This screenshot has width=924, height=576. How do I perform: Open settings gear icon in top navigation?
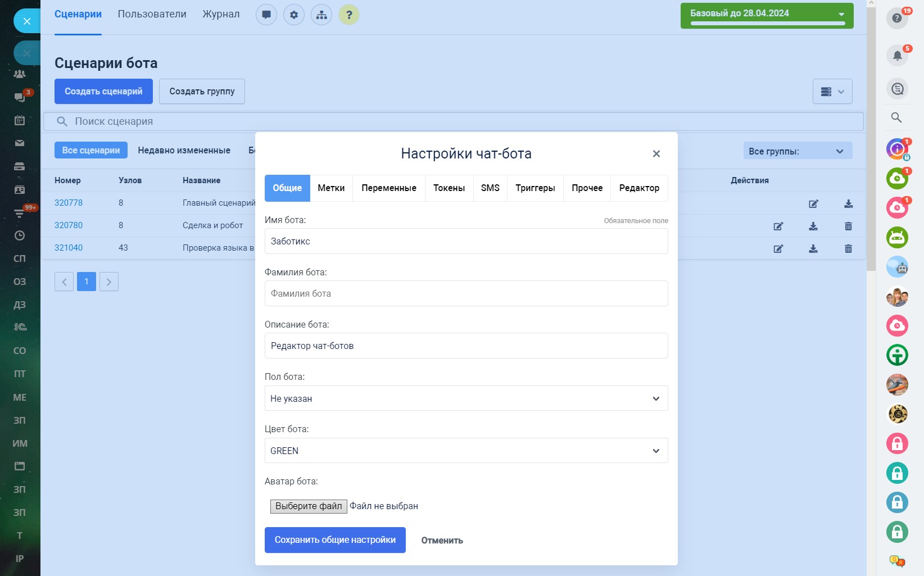pos(294,15)
